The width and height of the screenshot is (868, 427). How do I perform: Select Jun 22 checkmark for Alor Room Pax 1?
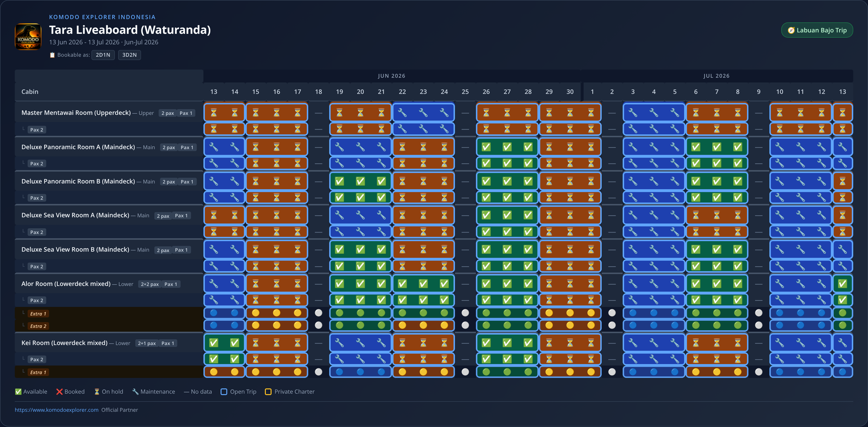pyautogui.click(x=402, y=284)
